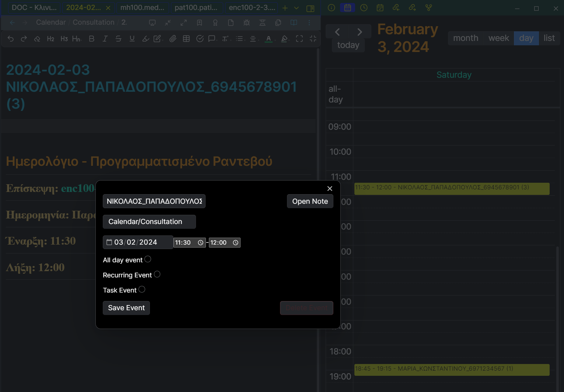Image resolution: width=564 pixels, height=392 pixels.
Task: Click the blank file icon in header
Action: coord(231,23)
